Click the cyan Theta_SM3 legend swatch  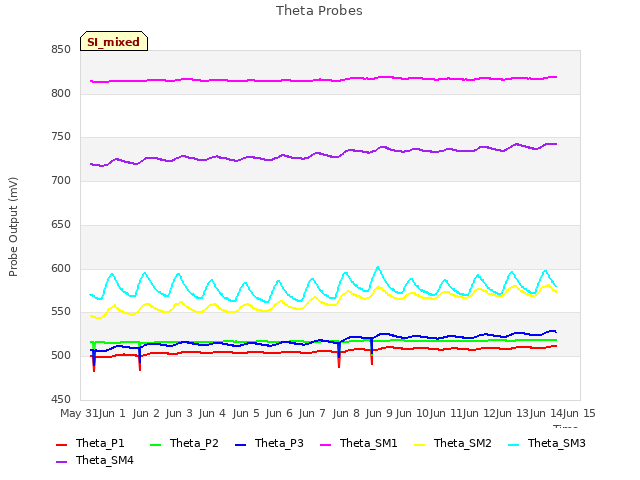[x=513, y=444]
